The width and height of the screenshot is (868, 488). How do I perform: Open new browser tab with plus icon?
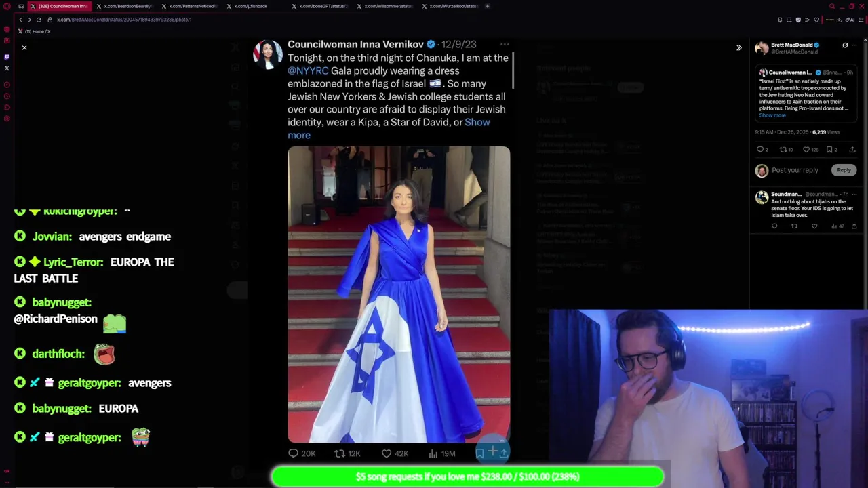[x=487, y=6]
